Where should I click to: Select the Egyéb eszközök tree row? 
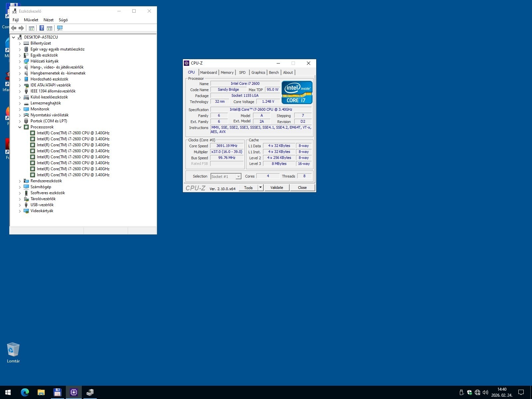[x=44, y=55]
